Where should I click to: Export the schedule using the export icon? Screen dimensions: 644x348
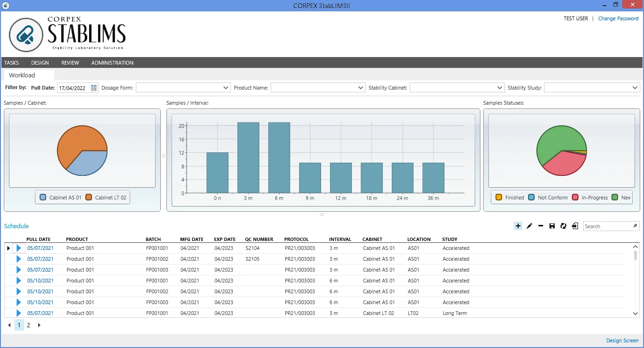tap(575, 226)
